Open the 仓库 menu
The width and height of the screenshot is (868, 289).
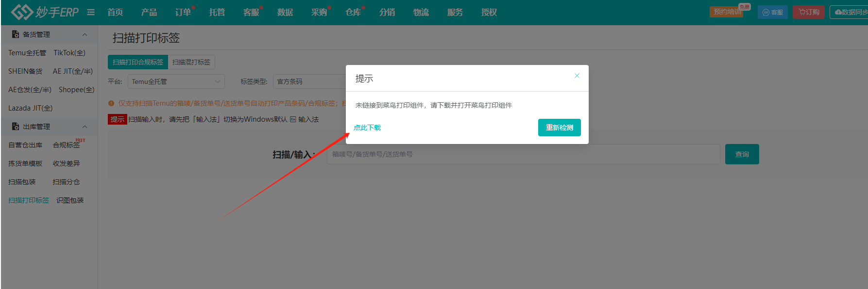pyautogui.click(x=353, y=12)
